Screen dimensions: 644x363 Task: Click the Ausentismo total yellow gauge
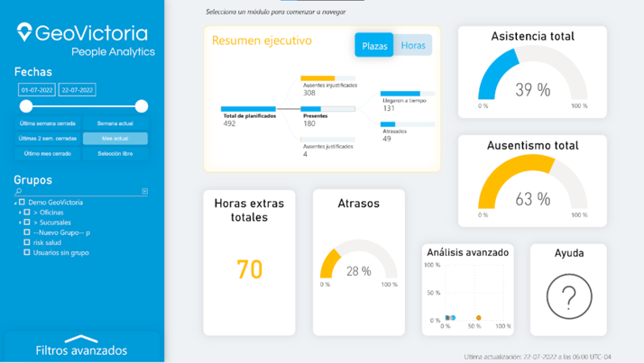(x=531, y=187)
